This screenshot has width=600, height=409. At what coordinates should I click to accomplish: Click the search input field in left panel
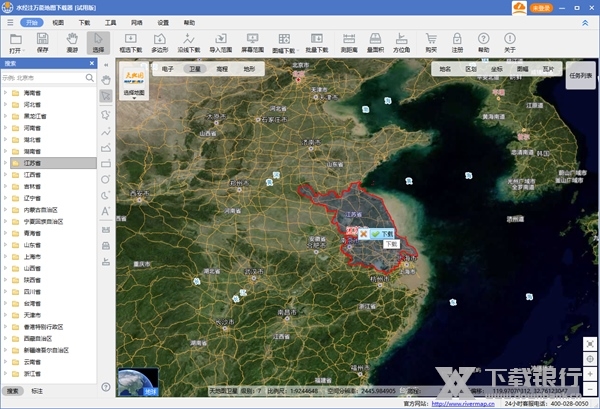pos(45,76)
